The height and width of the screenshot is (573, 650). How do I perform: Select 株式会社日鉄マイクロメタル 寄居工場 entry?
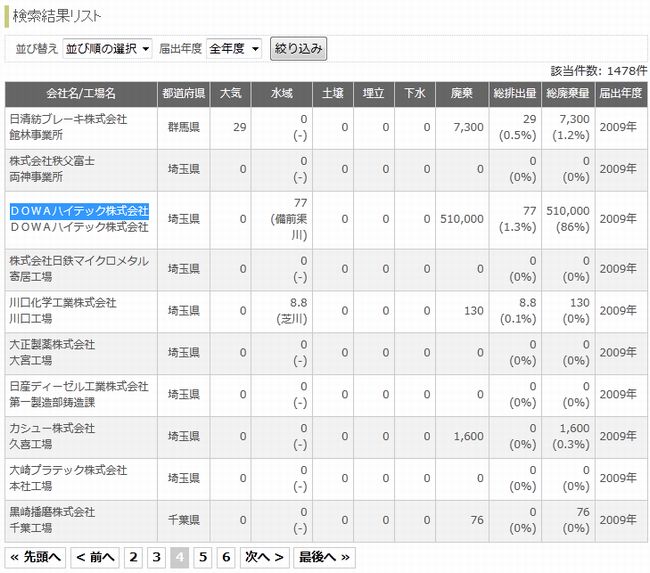(79, 269)
